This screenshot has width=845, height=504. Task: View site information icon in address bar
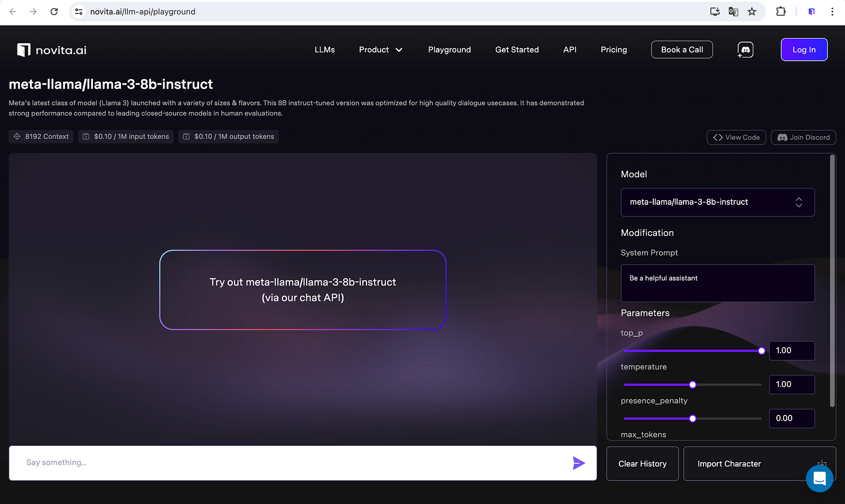pos(79,12)
